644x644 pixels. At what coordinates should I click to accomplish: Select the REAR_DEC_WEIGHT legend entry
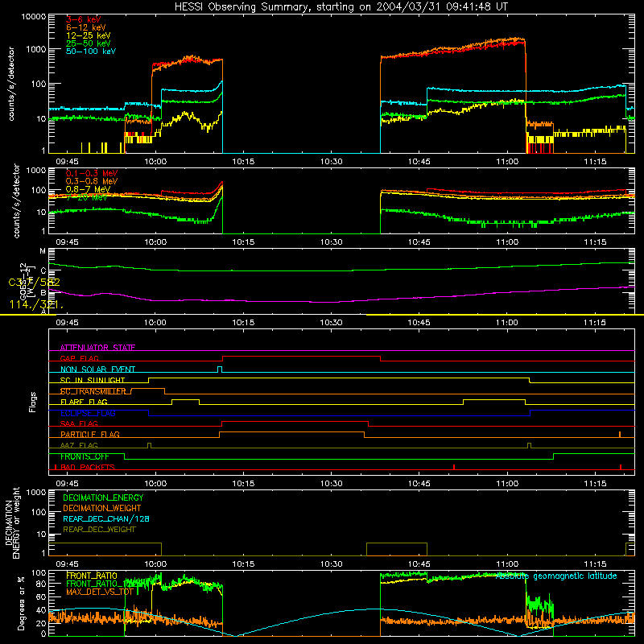point(99,530)
